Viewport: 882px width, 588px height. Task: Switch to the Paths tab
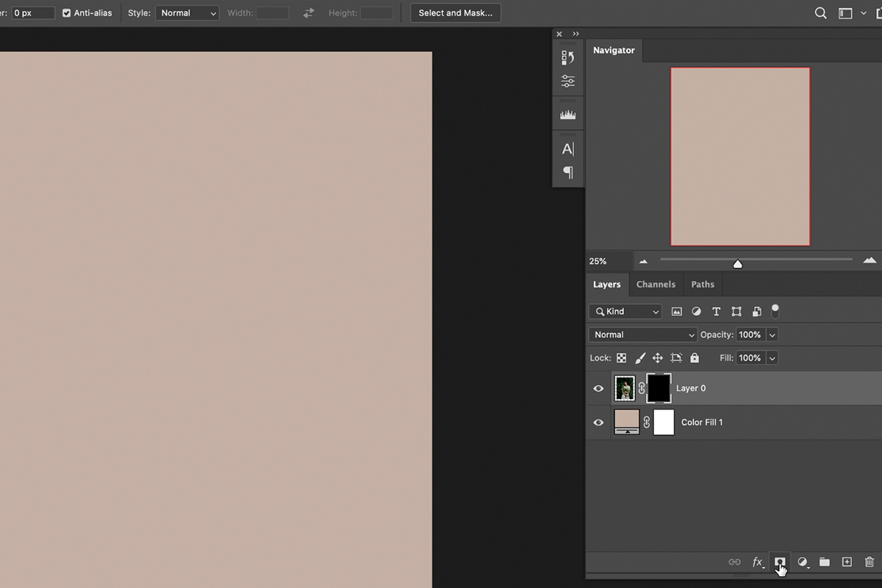click(x=703, y=284)
